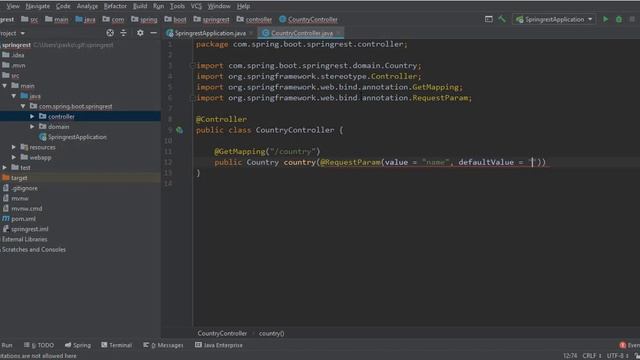Open the Tools menu
Image resolution: width=640 pixels, height=360 pixels.
point(177,6)
